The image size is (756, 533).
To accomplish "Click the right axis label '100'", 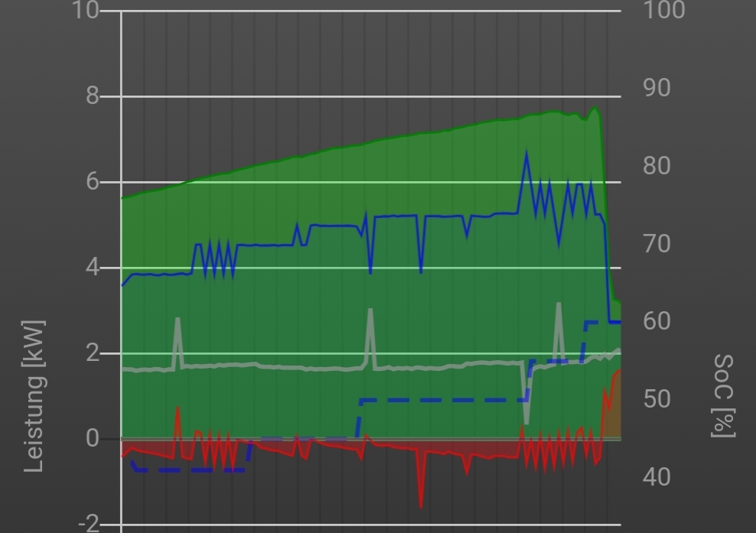I will point(664,10).
